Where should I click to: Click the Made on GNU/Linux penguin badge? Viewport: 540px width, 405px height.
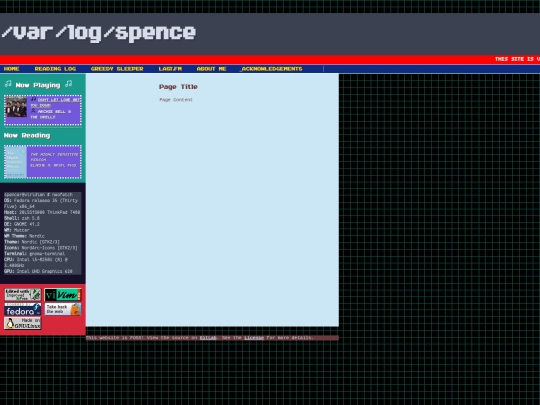tap(23, 323)
